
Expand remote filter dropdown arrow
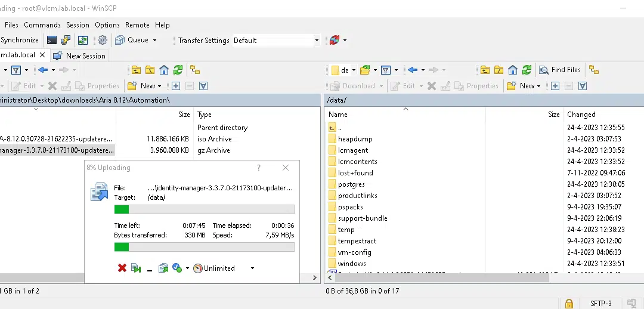pos(396,70)
